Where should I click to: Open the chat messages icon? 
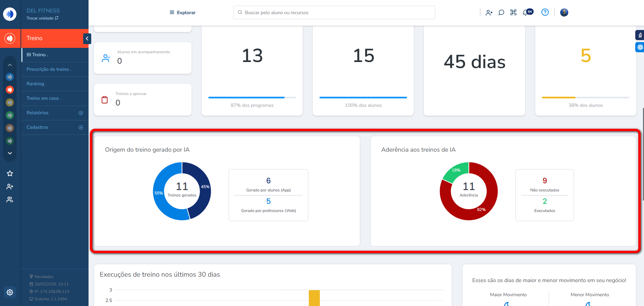coord(501,12)
